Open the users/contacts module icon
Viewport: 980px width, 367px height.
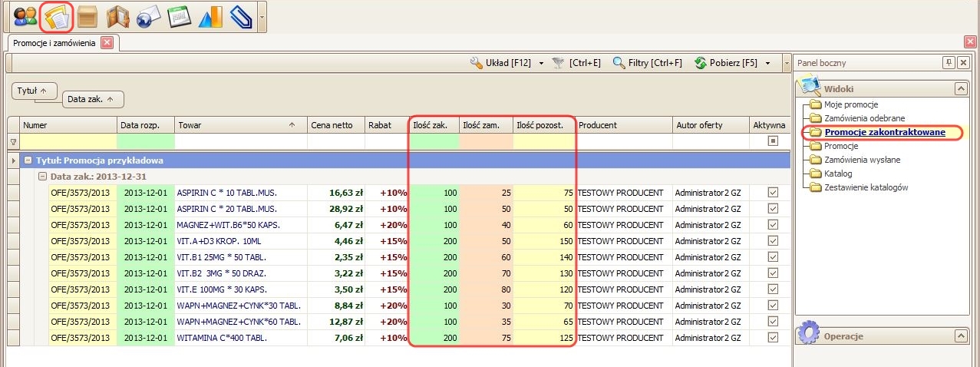click(x=25, y=16)
